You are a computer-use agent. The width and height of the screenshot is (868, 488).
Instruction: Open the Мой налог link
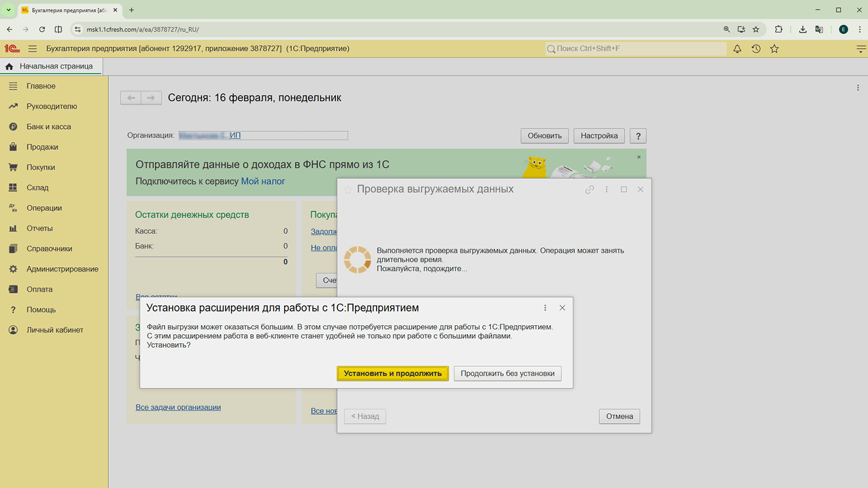263,181
